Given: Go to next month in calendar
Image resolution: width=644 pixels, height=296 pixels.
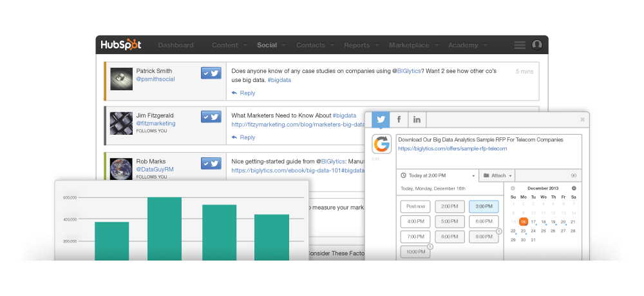Looking at the screenshot, I should (574, 188).
